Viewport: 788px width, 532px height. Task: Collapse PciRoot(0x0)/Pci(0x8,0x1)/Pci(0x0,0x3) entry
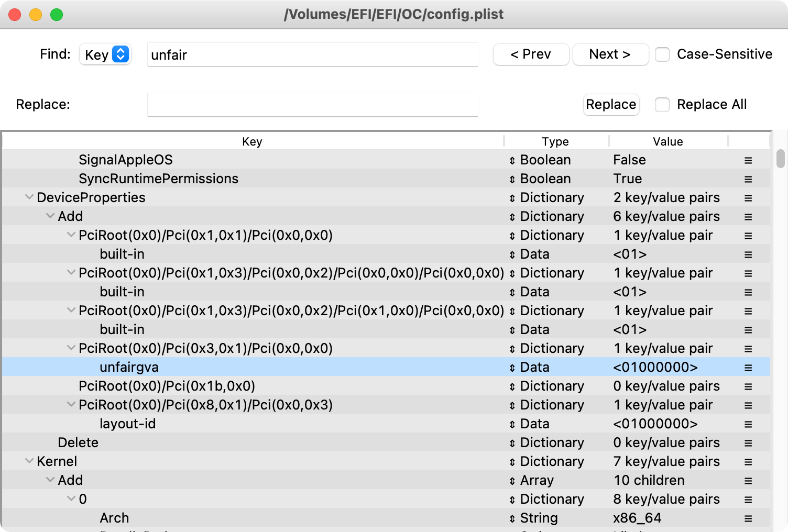click(71, 405)
